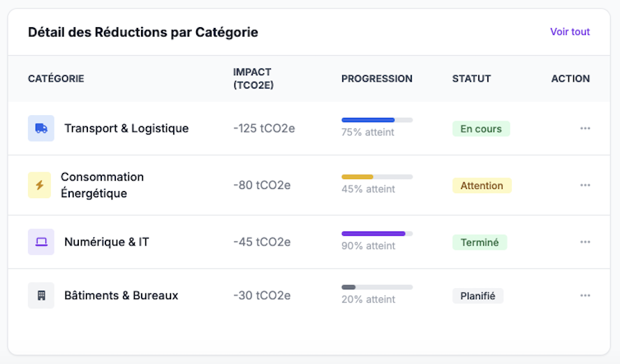
Task: Open three-dot menu for Bâtiments & Bureaux row
Action: [585, 296]
